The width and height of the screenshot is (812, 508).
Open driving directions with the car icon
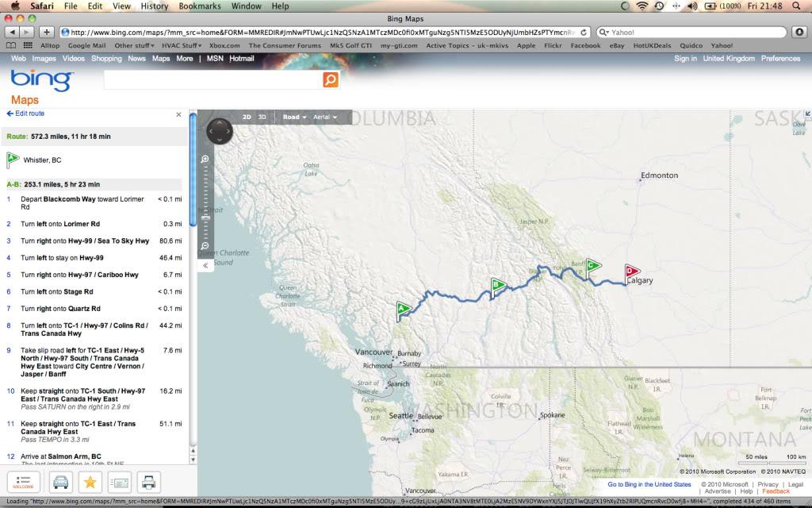tap(60, 482)
